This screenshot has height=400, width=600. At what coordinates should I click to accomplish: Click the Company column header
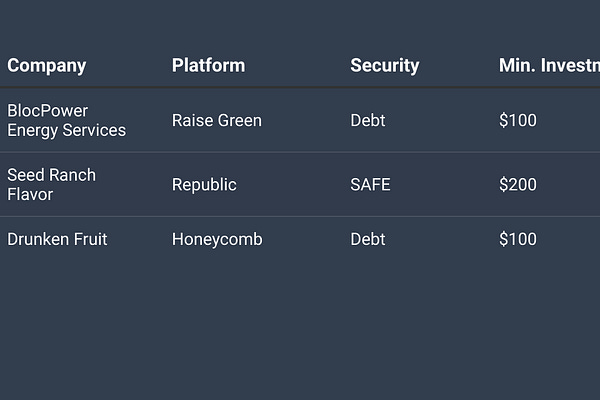(x=46, y=66)
